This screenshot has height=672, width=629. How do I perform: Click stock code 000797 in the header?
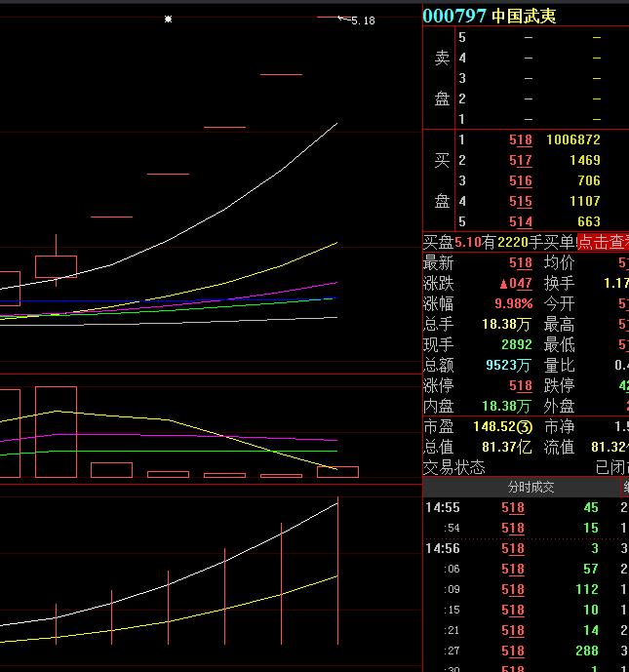[x=453, y=16]
